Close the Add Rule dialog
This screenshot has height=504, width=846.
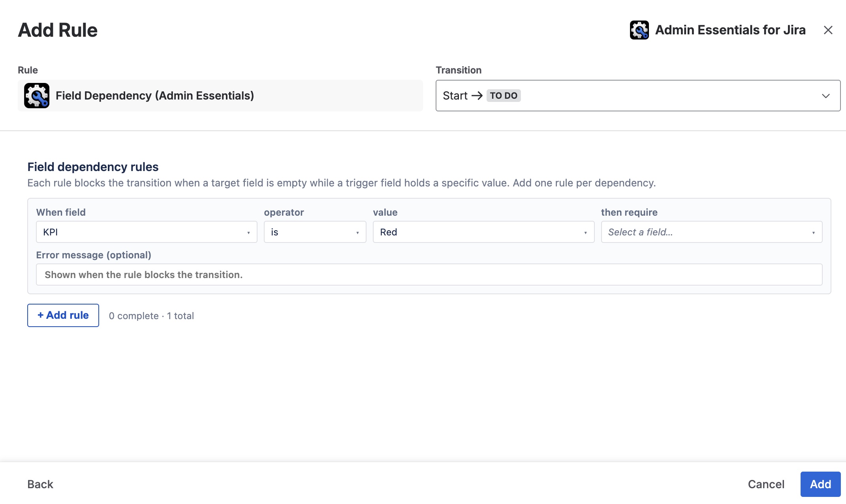(828, 30)
